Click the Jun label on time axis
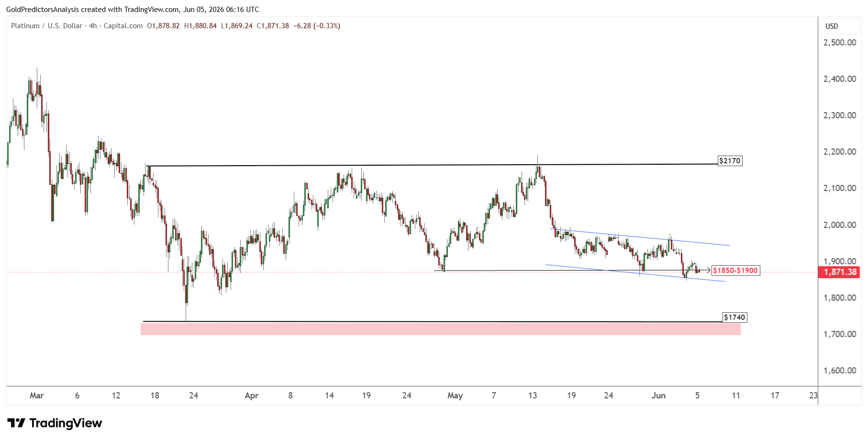868x441 pixels. tap(658, 396)
